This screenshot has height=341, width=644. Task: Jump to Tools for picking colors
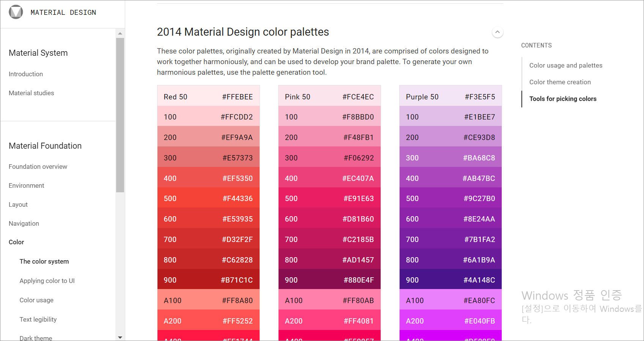(563, 99)
